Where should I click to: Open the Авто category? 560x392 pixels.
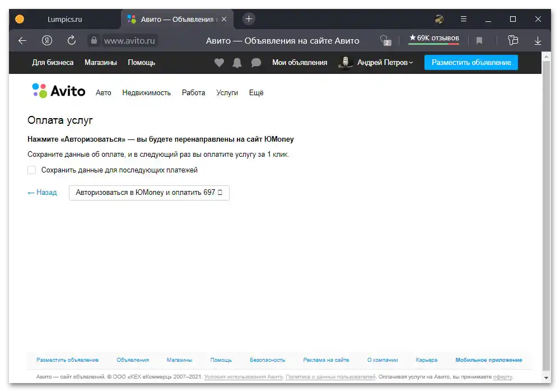click(x=103, y=93)
